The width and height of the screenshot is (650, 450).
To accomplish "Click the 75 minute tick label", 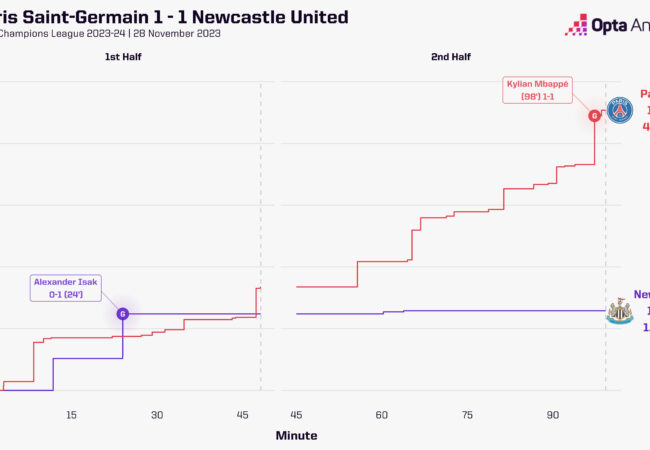I will (468, 414).
